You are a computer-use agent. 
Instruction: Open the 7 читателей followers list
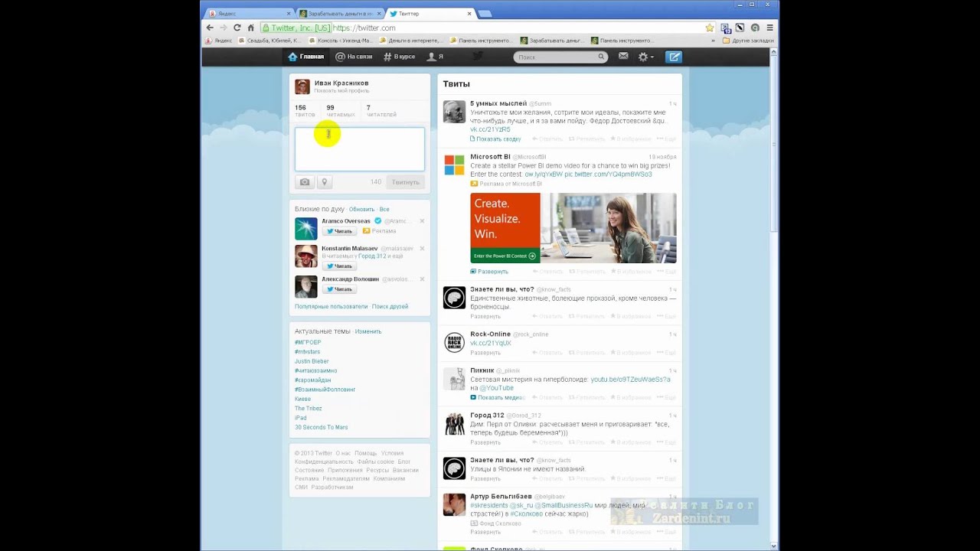(381, 111)
